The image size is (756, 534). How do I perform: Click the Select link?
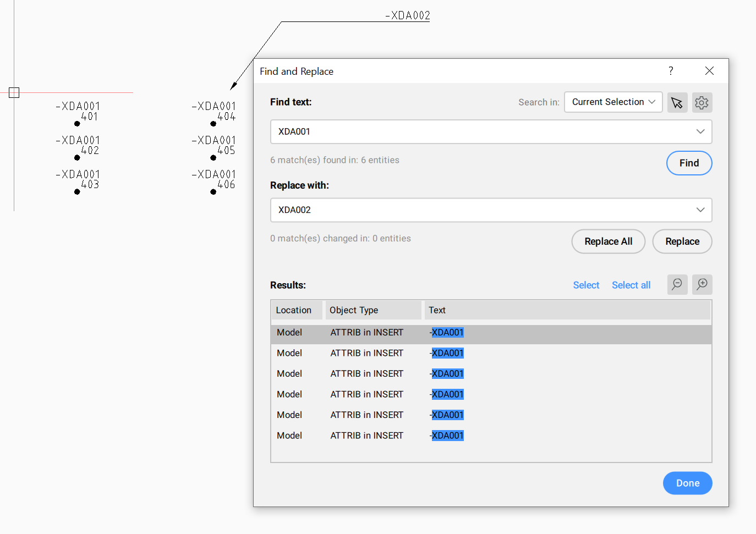(x=586, y=285)
